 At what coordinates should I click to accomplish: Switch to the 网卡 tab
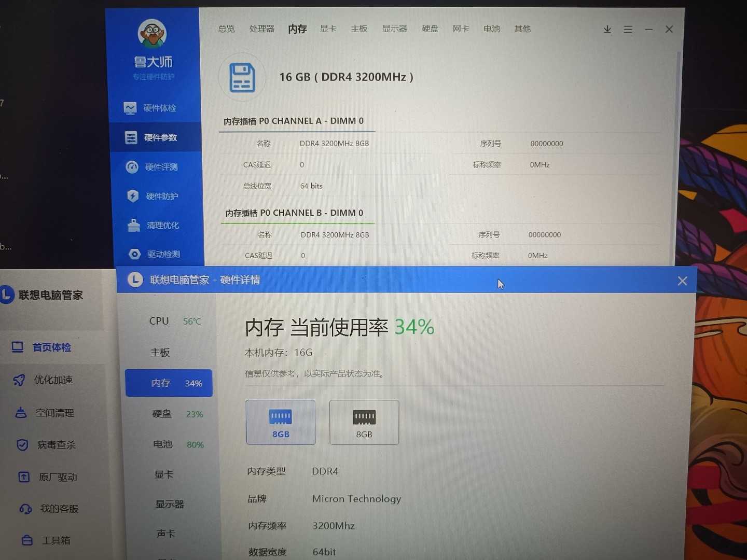pos(461,29)
